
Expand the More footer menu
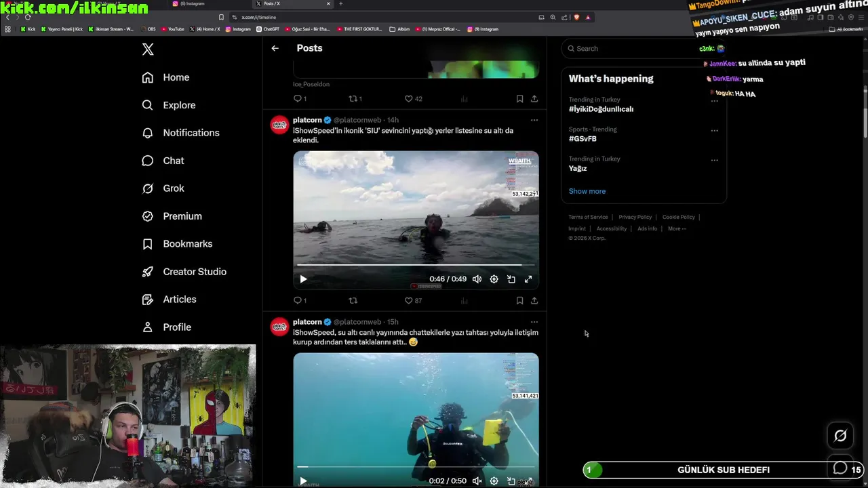click(x=677, y=228)
